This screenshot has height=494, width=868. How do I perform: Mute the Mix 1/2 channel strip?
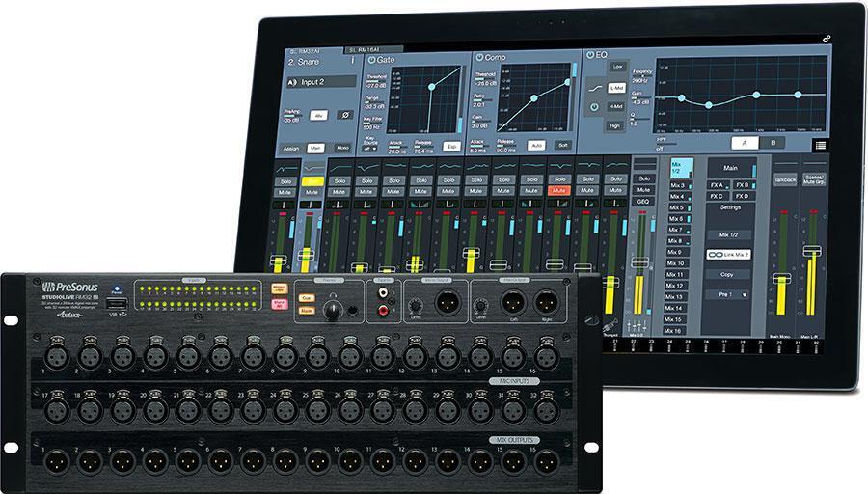(x=644, y=190)
